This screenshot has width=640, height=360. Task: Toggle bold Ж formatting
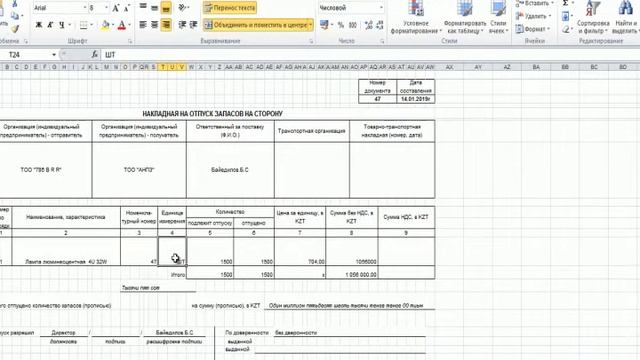[x=39, y=25]
